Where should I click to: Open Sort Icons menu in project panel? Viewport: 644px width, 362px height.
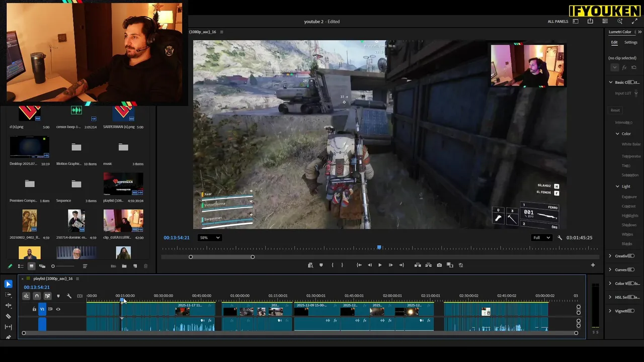[85, 266]
